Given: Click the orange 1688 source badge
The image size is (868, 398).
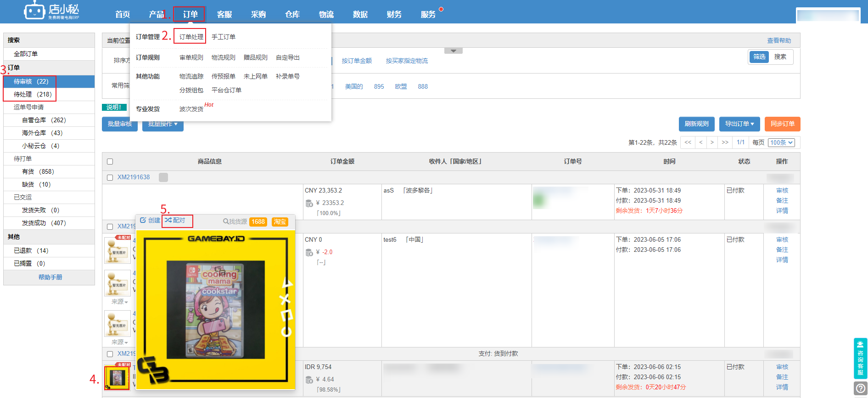Looking at the screenshot, I should pos(258,222).
